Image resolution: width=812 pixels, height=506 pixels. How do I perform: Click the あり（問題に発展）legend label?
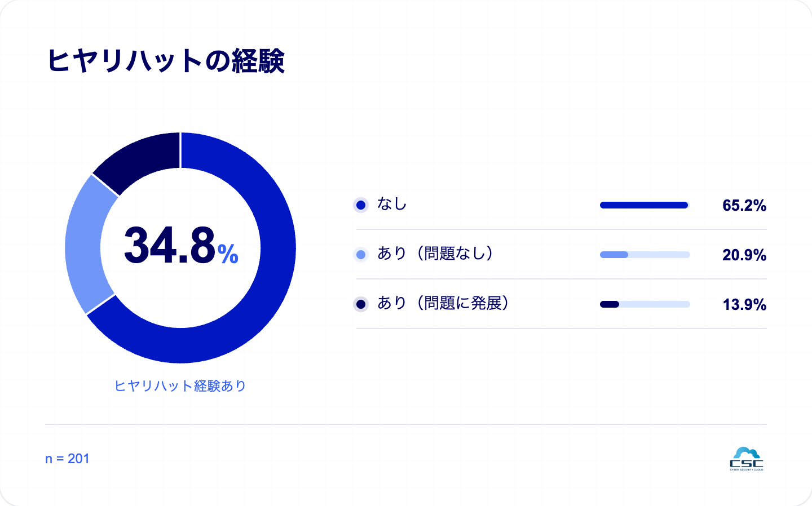[x=443, y=303]
